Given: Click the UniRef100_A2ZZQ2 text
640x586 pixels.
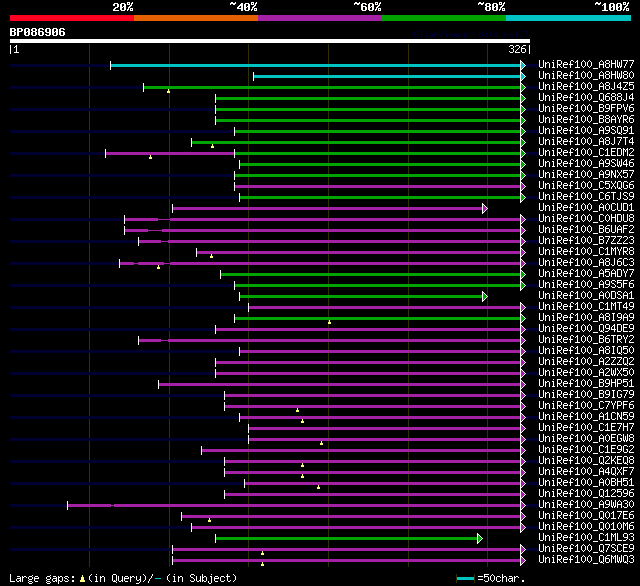Looking at the screenshot, I should (x=586, y=362).
